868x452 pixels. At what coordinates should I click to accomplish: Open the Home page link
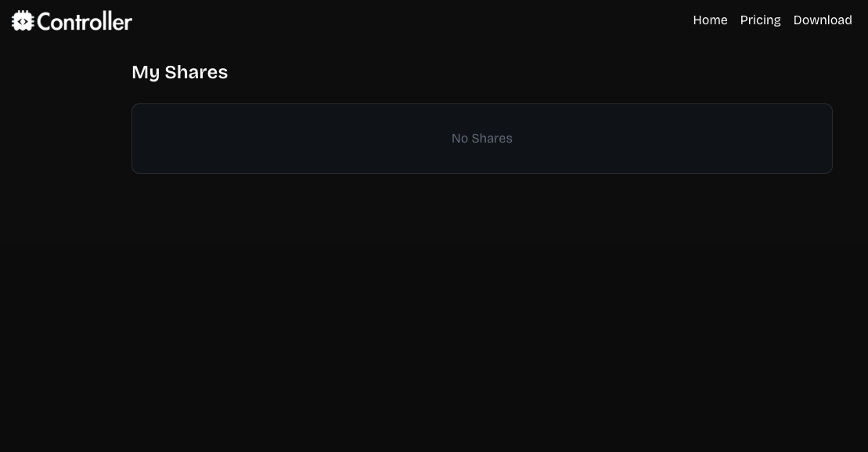coord(710,20)
